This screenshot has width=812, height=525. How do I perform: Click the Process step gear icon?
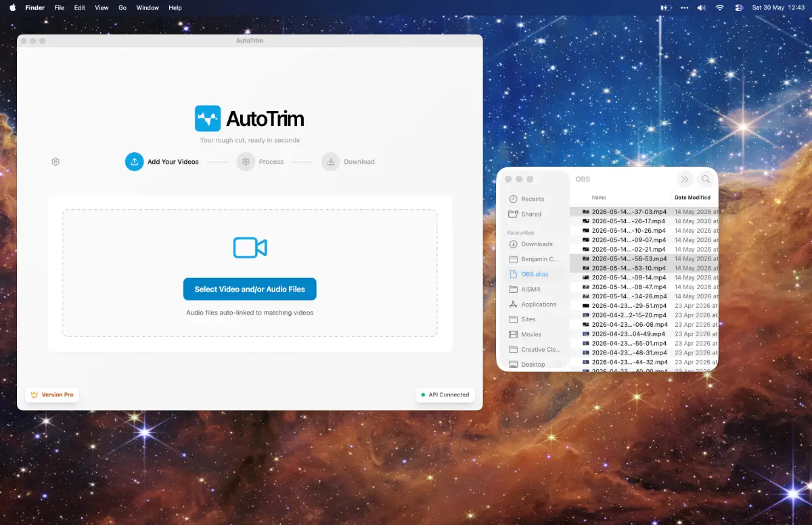tap(246, 162)
